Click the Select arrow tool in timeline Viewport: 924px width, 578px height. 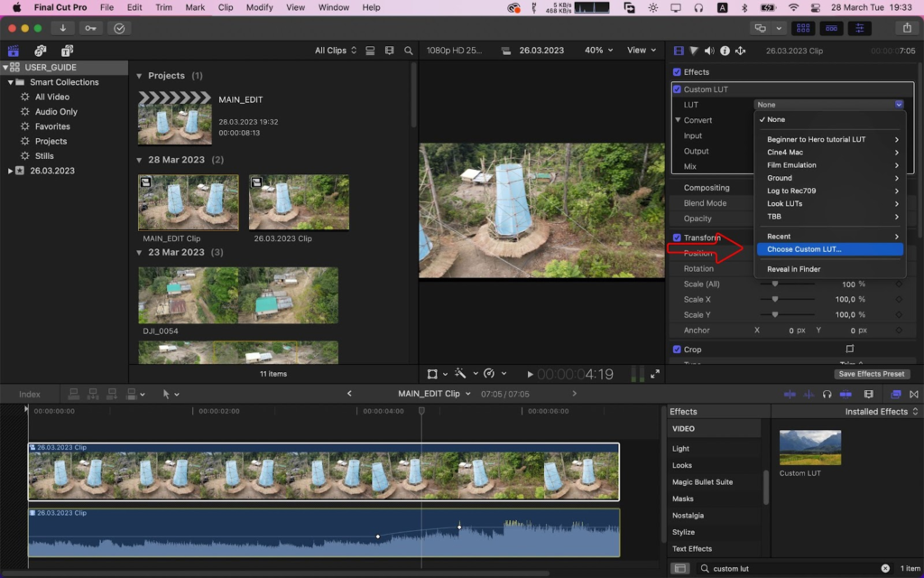coord(166,394)
